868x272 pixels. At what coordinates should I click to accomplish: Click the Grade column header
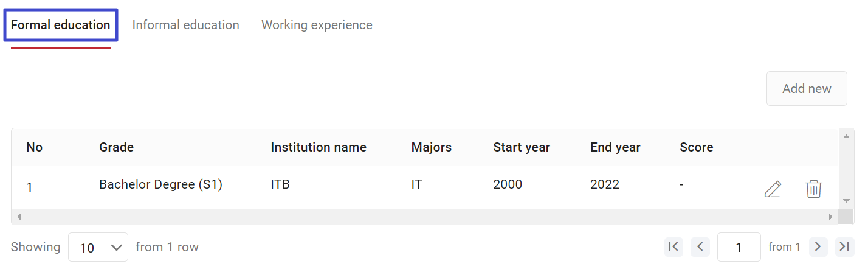pos(117,147)
